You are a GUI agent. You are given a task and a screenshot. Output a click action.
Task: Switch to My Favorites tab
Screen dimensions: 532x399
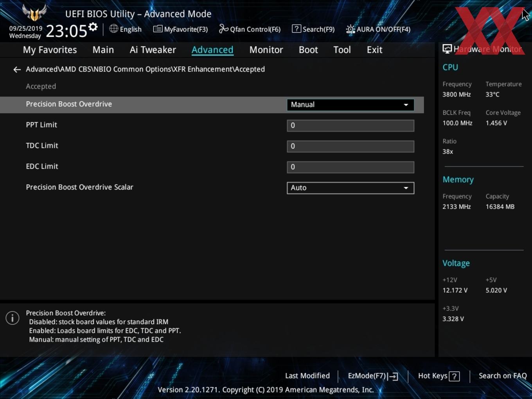click(50, 50)
